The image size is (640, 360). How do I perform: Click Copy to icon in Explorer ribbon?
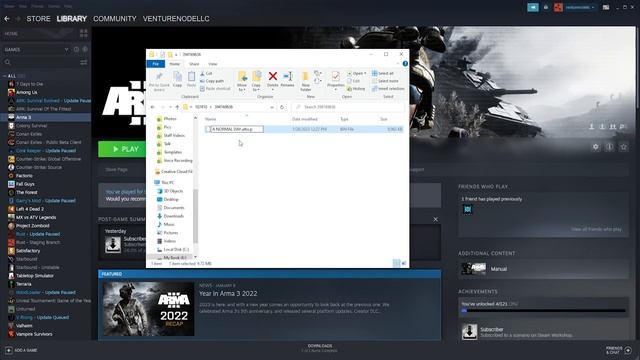click(x=256, y=77)
